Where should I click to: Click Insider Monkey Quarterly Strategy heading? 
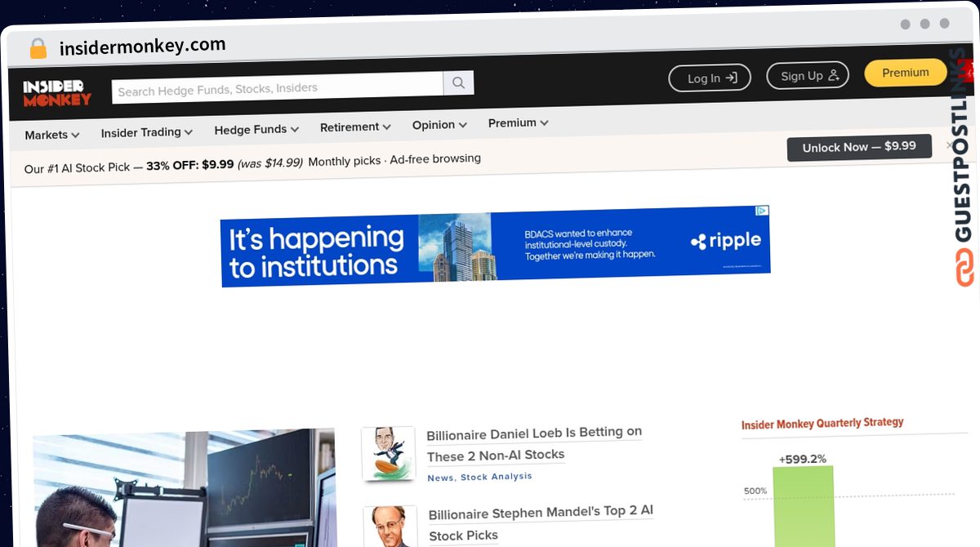coord(822,424)
